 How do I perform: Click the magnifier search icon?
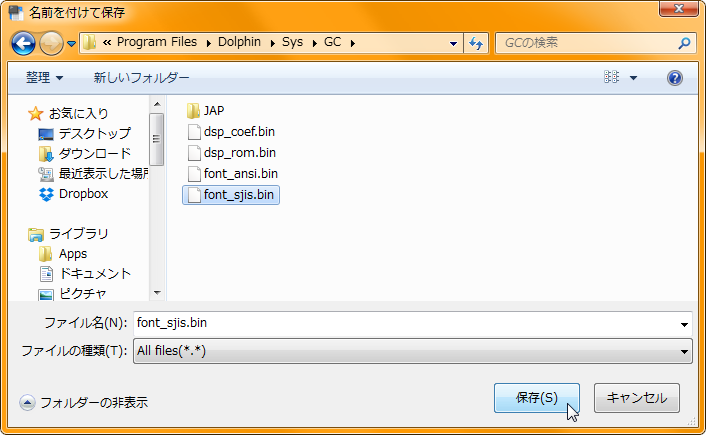[684, 43]
